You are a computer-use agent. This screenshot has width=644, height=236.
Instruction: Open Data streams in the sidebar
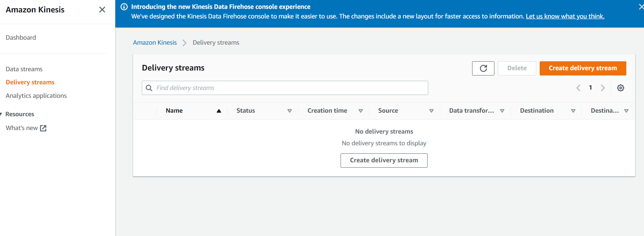(x=24, y=69)
